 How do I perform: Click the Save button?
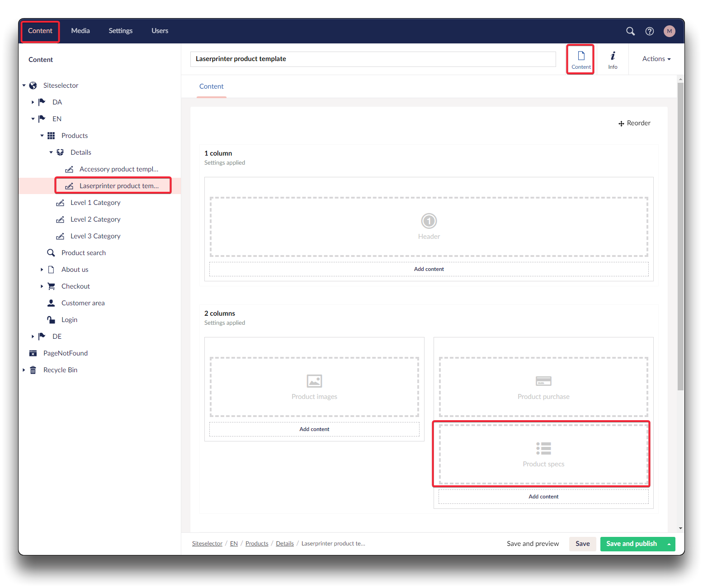coord(582,544)
